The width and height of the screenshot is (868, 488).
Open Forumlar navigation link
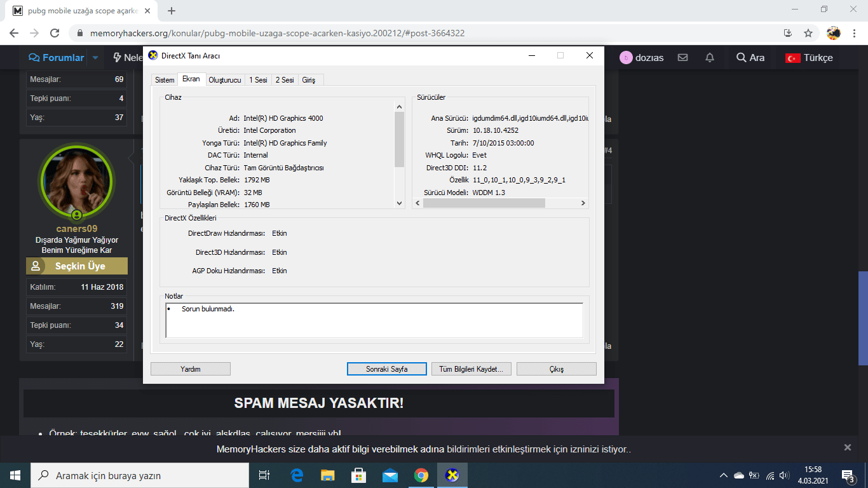[56, 57]
